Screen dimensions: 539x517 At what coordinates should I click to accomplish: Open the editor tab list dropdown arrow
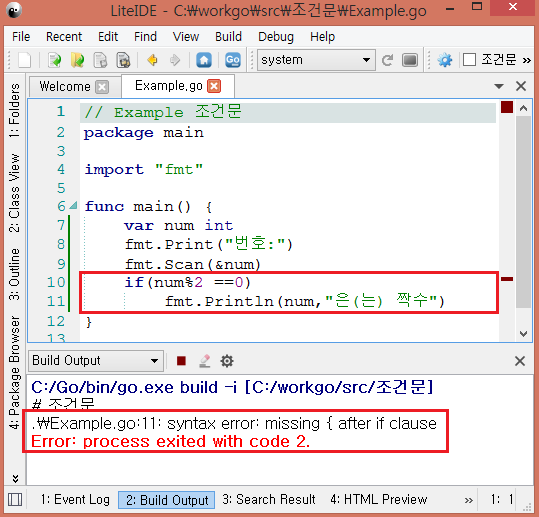499,86
